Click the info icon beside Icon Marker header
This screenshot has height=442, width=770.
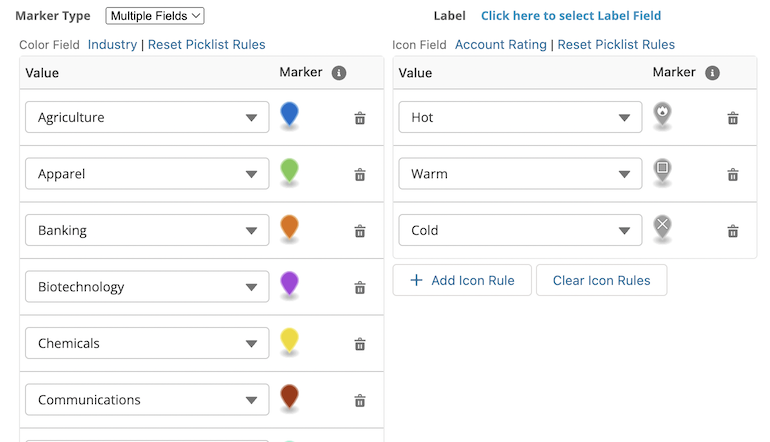coord(712,73)
